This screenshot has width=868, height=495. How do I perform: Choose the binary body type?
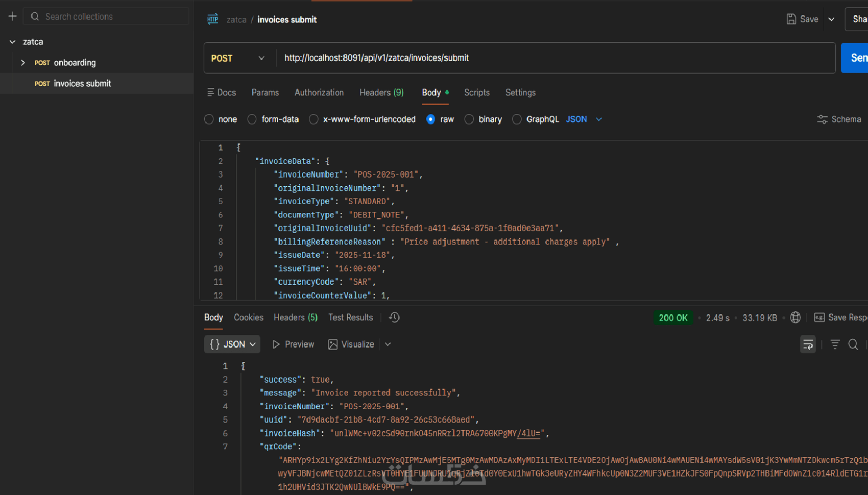(469, 119)
